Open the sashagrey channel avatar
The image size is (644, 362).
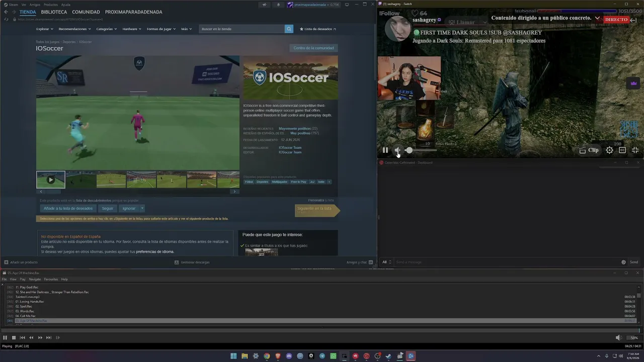pos(397,29)
